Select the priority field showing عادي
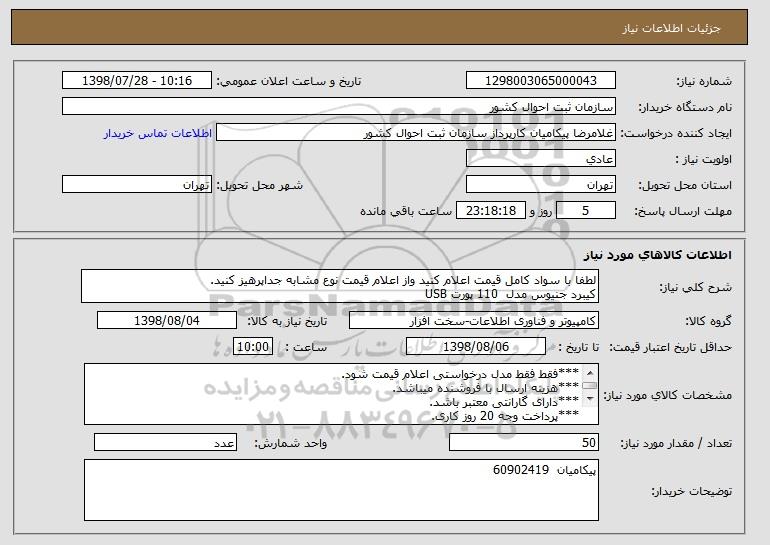This screenshot has width=770, height=545. click(541, 159)
